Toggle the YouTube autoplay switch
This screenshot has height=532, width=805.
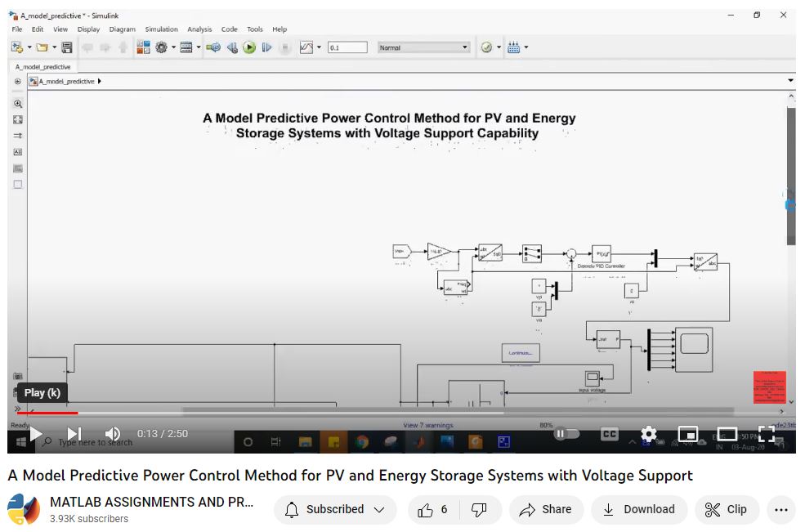coord(566,434)
